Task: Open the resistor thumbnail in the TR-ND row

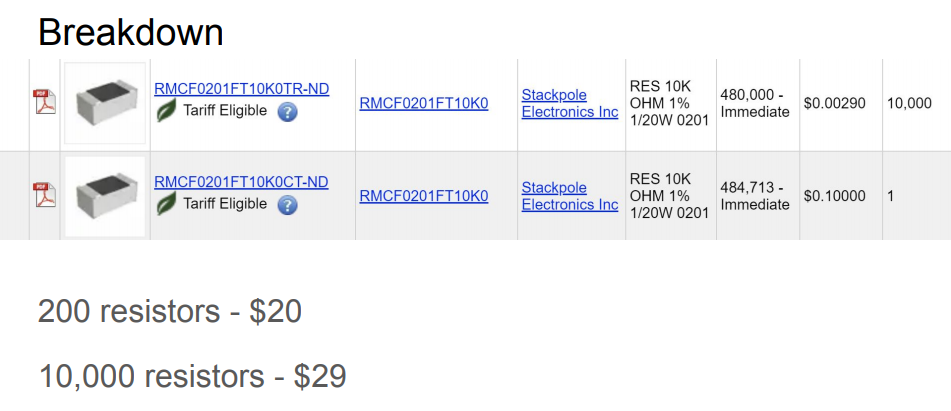Action: point(105,103)
